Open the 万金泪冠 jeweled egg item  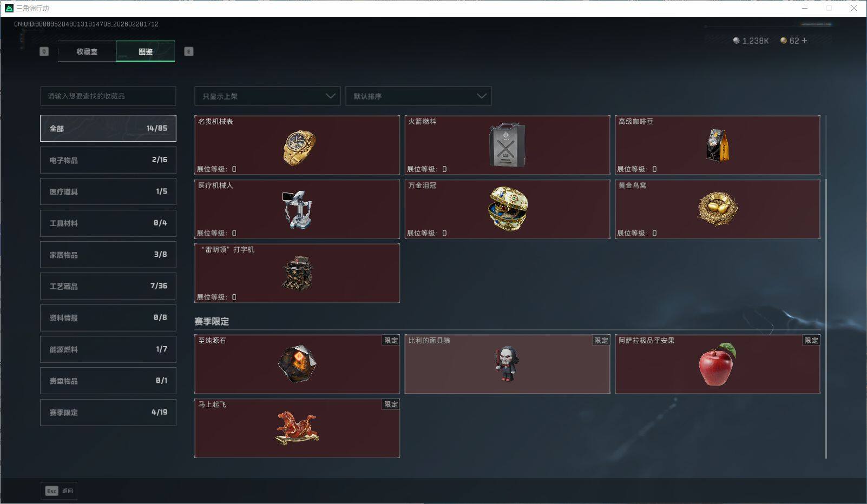tap(507, 209)
